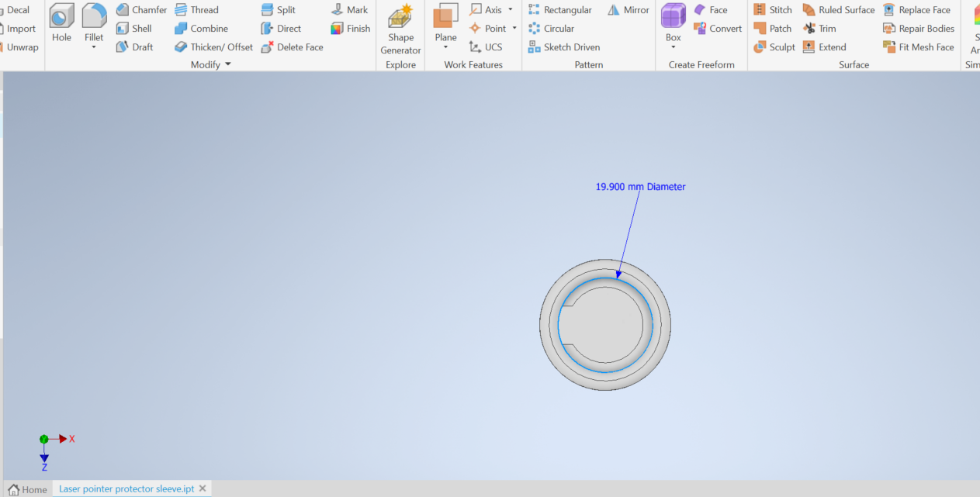Click the Trim surface tool
The width and height of the screenshot is (980, 497).
point(819,29)
